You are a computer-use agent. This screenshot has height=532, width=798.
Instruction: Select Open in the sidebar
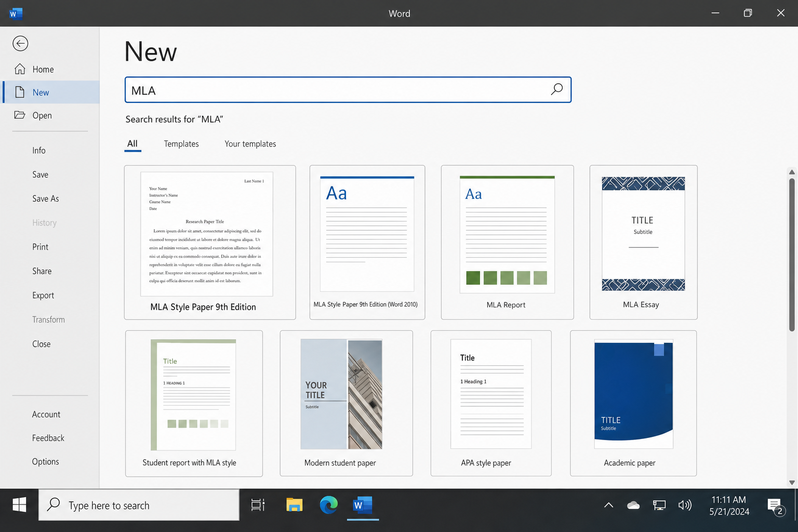(50, 115)
